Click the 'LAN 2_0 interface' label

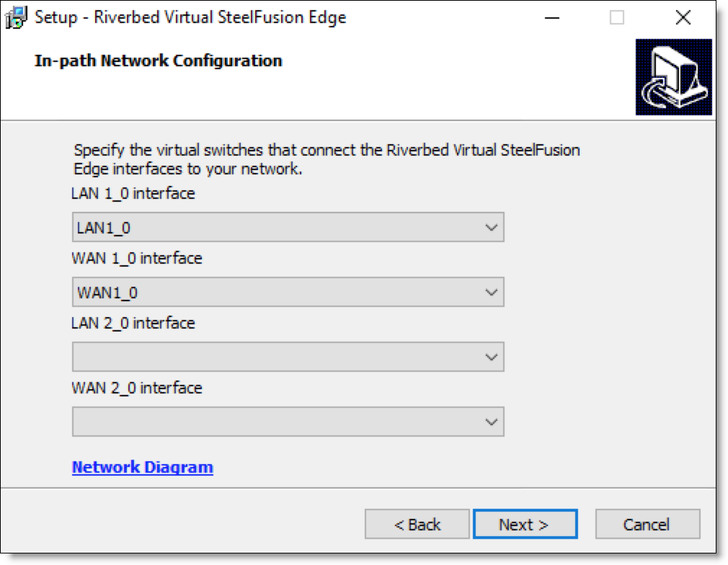tap(133, 323)
